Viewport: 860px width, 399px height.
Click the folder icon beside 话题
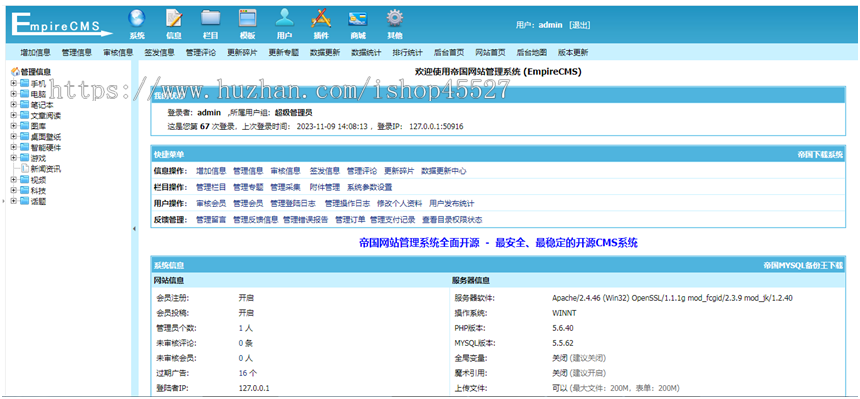coord(24,201)
